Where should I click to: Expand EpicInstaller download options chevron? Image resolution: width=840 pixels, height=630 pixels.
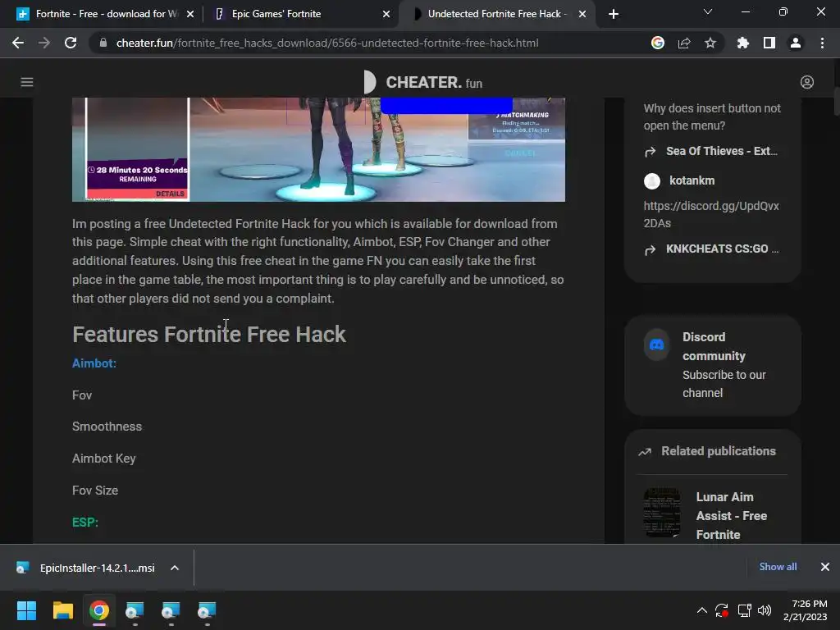pyautogui.click(x=175, y=568)
